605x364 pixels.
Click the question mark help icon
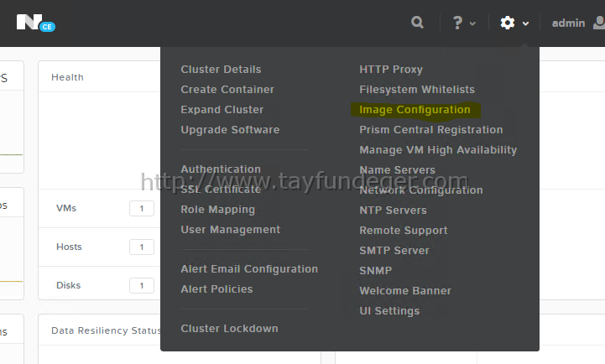[x=457, y=23]
